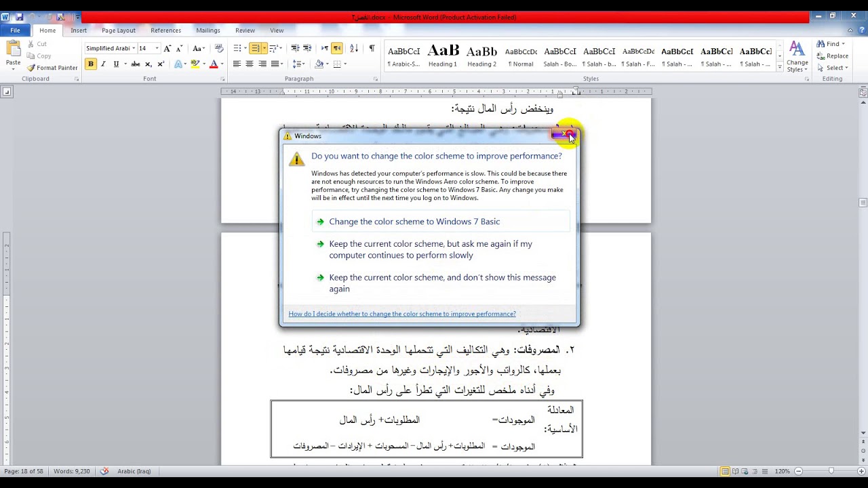Choose keep scheme and don't show message again
This screenshot has width=868, height=488.
[441, 283]
